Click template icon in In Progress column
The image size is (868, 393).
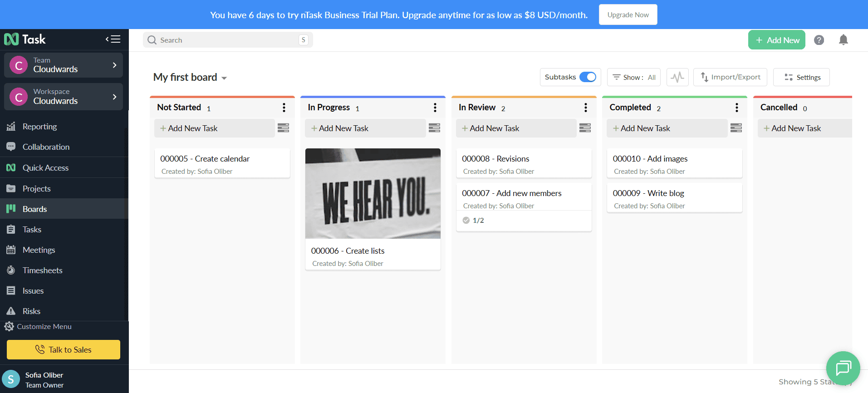(x=434, y=128)
